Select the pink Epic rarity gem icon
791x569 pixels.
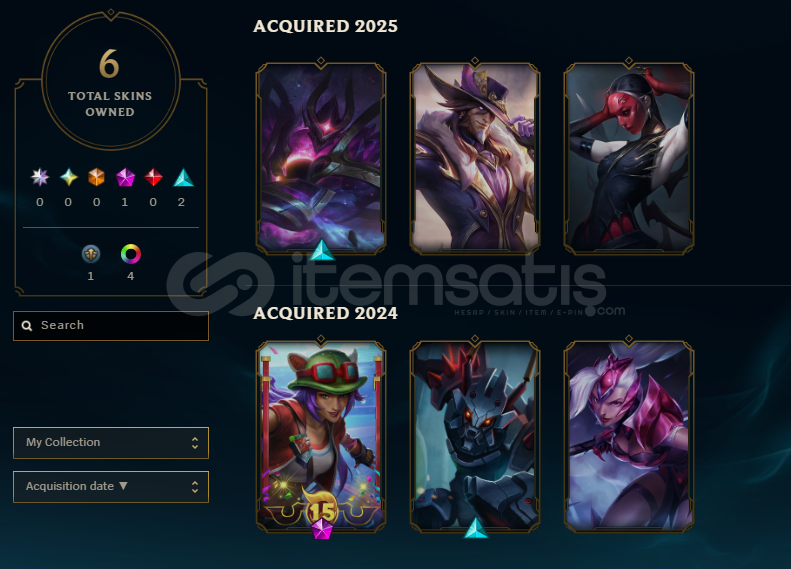tap(125, 177)
